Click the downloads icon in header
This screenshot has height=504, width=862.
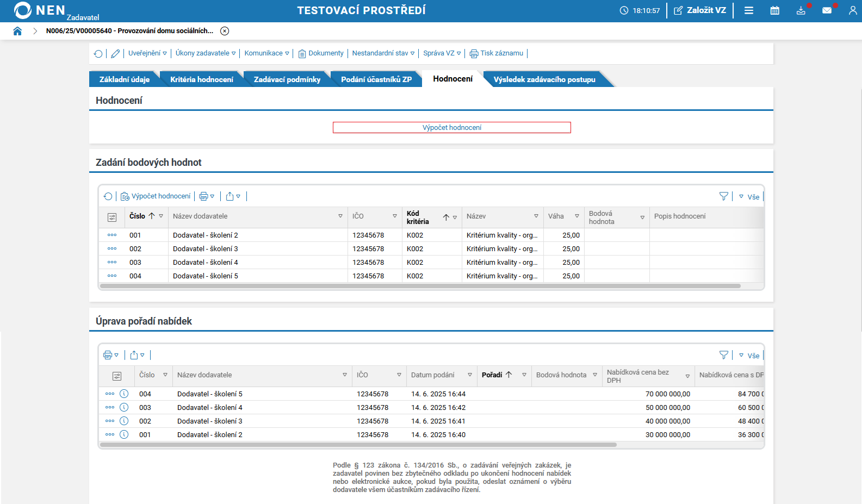point(801,10)
